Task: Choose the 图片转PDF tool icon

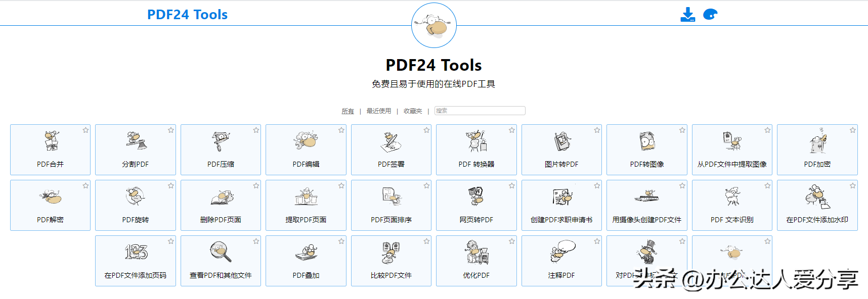Action: point(561,141)
